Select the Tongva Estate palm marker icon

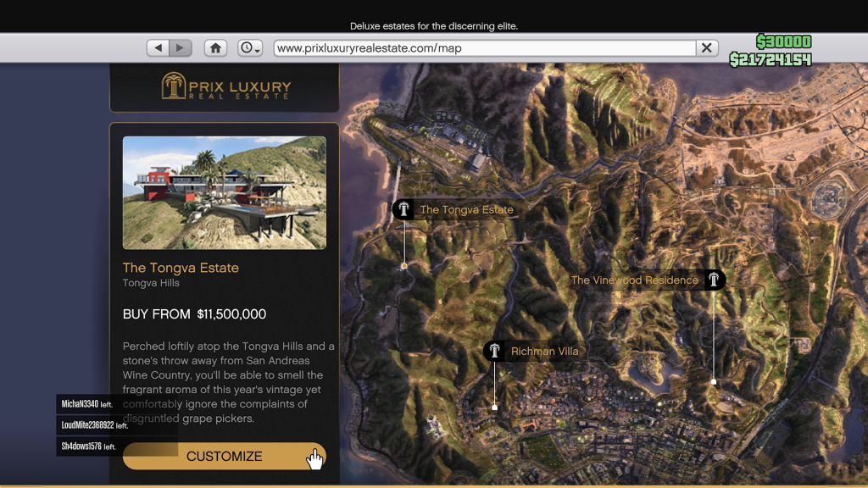(403, 209)
